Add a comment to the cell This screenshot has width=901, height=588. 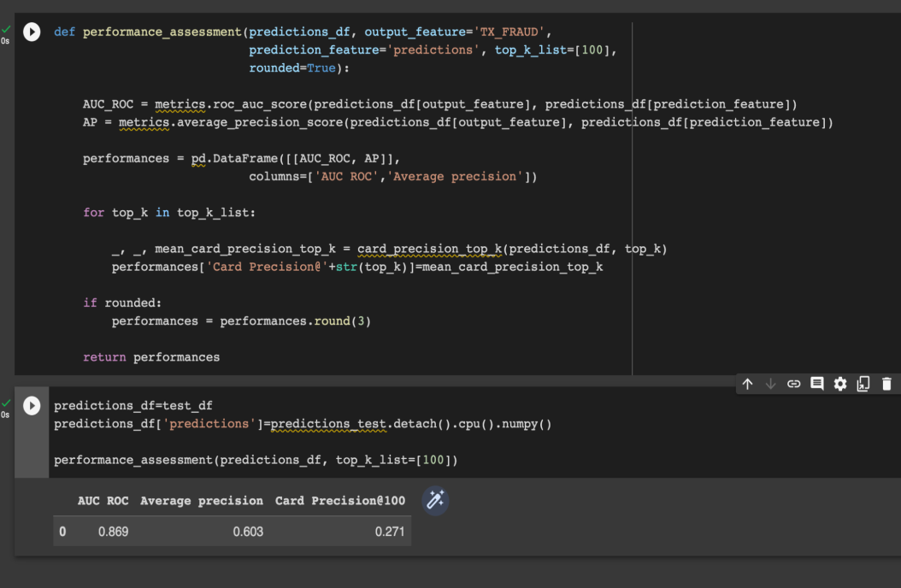(x=816, y=385)
